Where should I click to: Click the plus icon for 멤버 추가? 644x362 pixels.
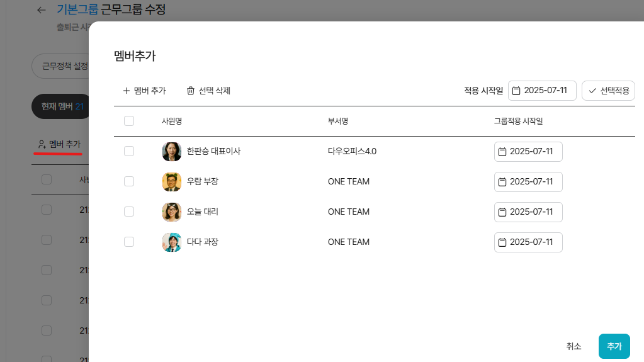coord(126,91)
